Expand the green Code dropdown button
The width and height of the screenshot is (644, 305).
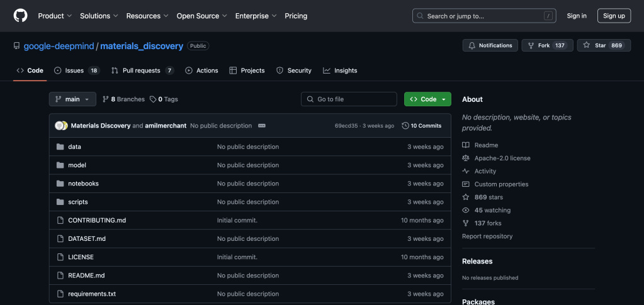427,99
